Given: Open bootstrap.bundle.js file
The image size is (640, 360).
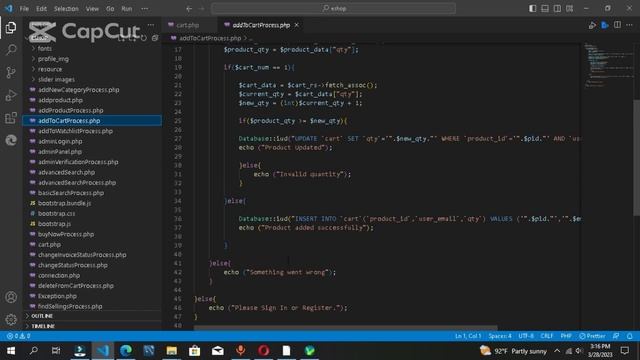Looking at the screenshot, I should click(x=64, y=203).
